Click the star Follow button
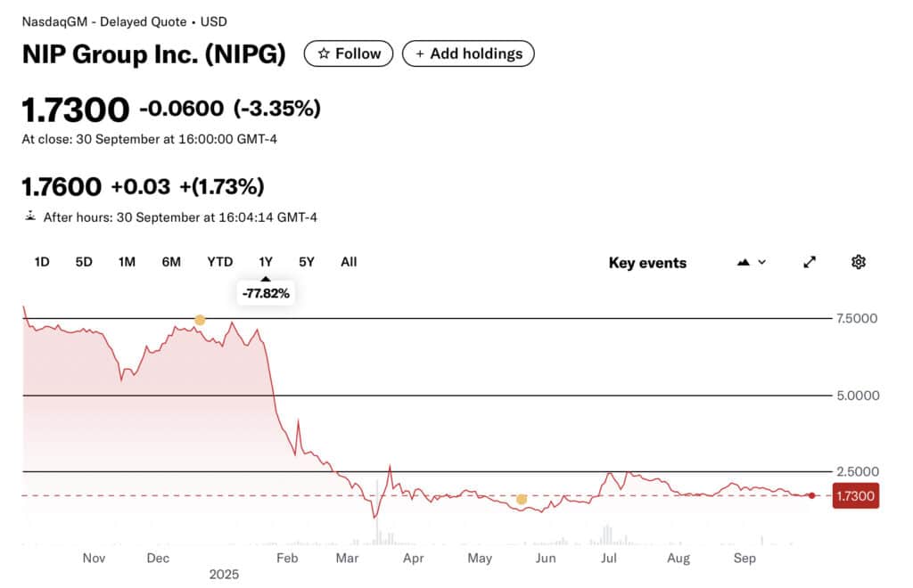 pos(349,53)
